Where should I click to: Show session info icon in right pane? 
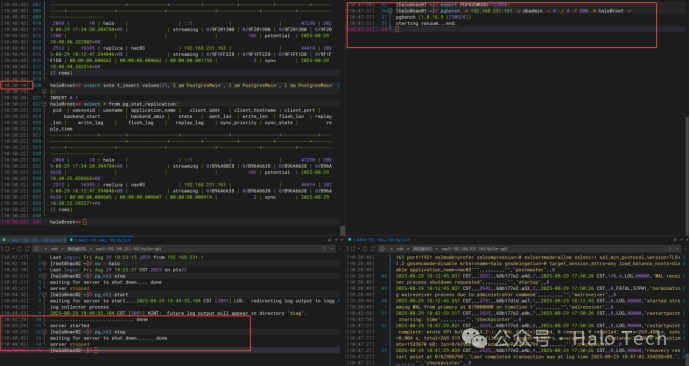[x=382, y=249]
